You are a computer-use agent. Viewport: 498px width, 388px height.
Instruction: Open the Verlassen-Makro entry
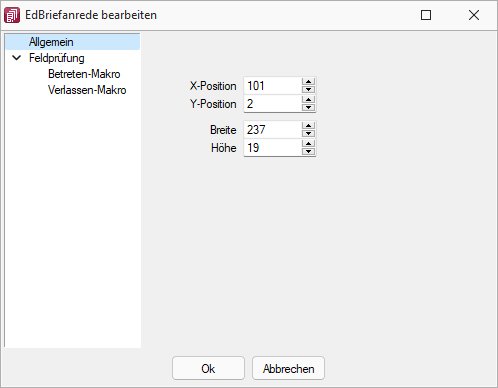click(87, 90)
